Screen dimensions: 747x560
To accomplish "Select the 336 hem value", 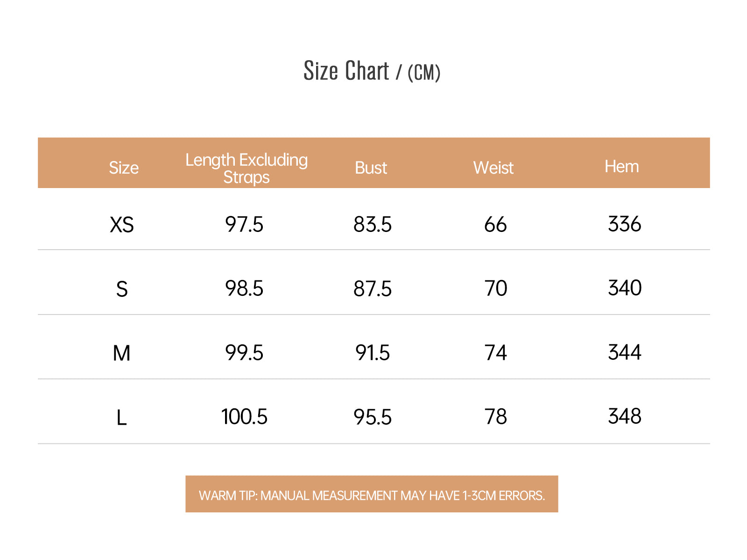I will click(x=625, y=224).
